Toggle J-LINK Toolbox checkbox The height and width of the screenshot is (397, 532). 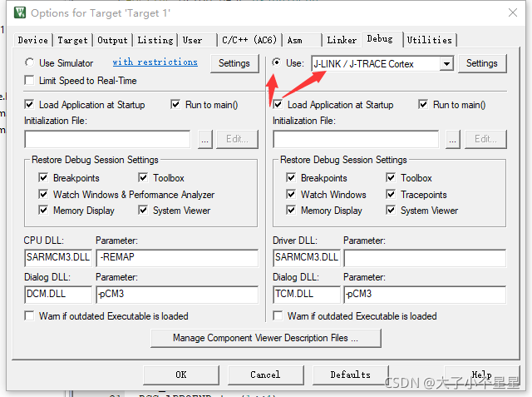click(x=391, y=177)
